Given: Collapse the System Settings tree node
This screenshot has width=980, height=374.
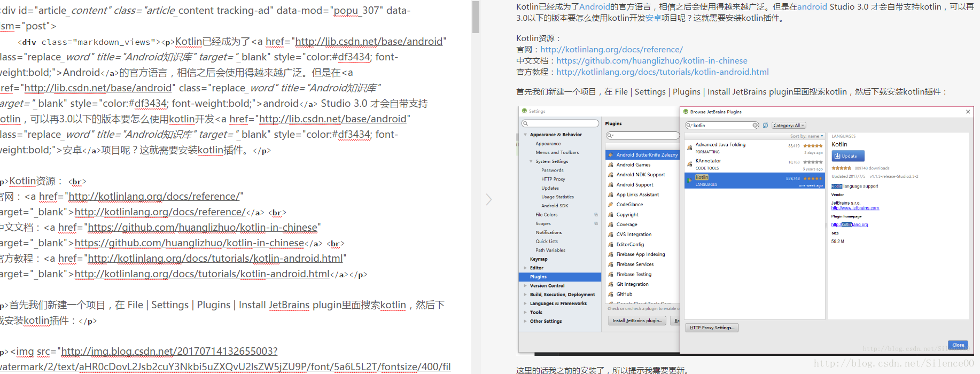Looking at the screenshot, I should coord(531,161).
